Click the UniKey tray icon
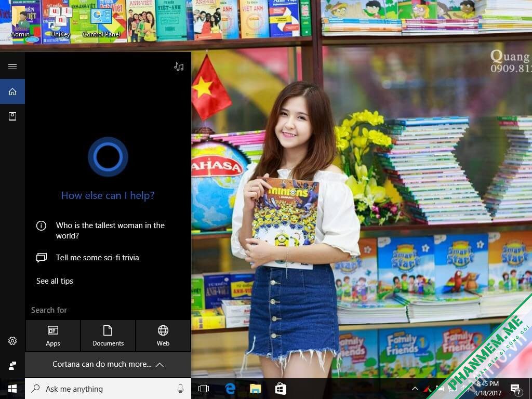 coord(428,389)
